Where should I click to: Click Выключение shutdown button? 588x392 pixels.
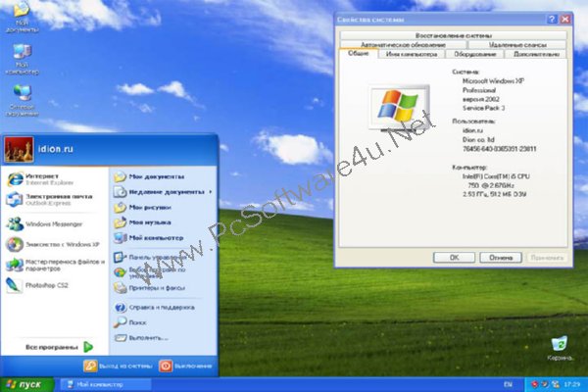186,366
